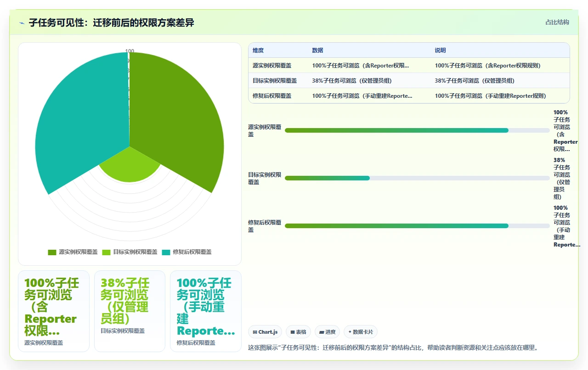Click 修复后权限覆盖 legend text label
Viewport: 588px width, 370px height.
192,252
